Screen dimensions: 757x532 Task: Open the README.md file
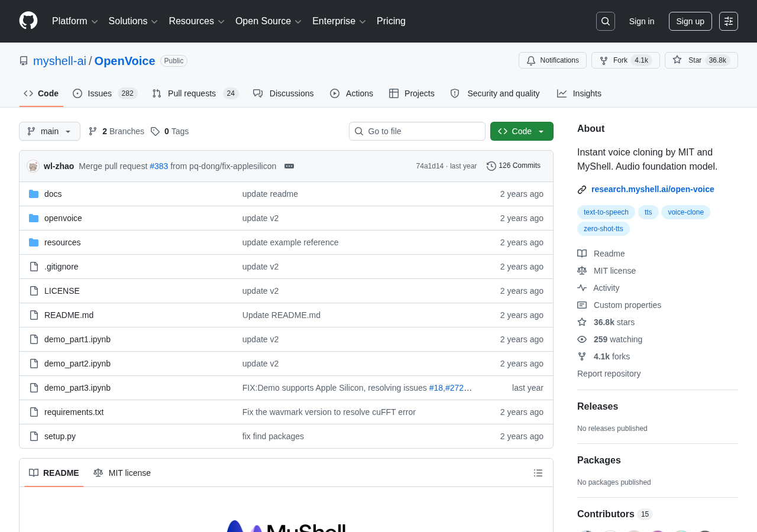pos(69,315)
